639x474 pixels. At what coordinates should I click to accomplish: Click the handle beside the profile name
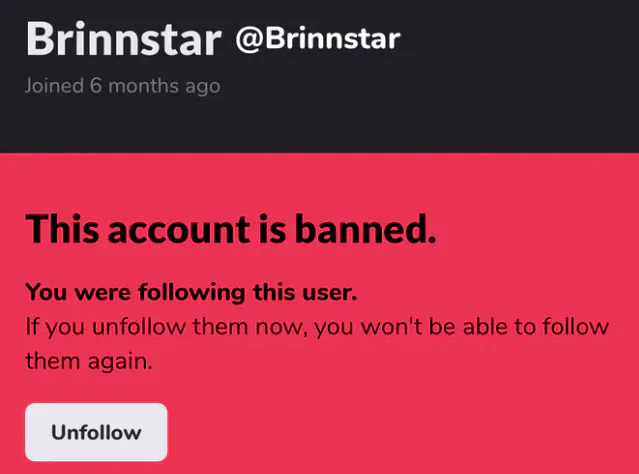point(317,40)
